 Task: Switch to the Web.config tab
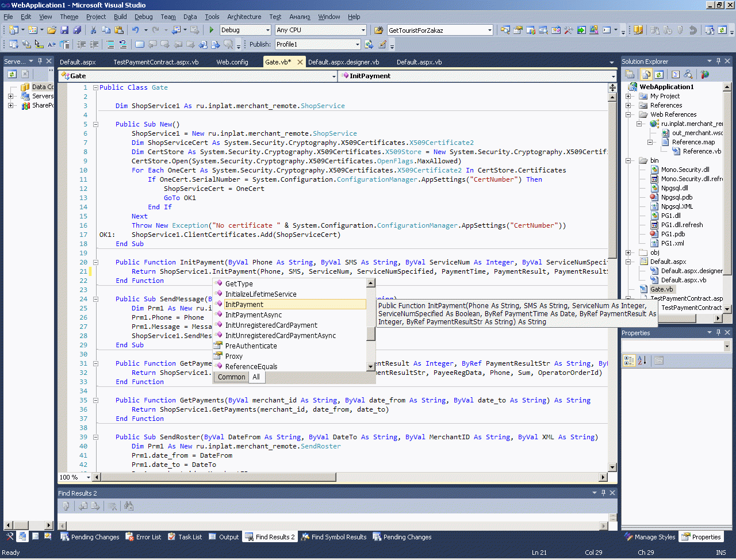232,62
